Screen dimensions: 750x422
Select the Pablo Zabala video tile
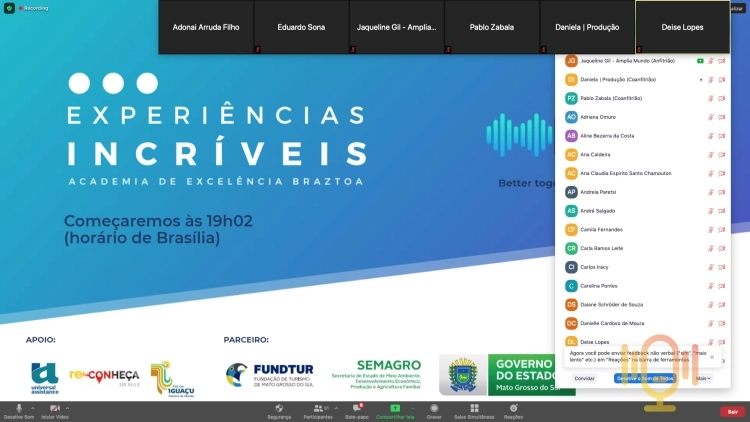coord(492,27)
